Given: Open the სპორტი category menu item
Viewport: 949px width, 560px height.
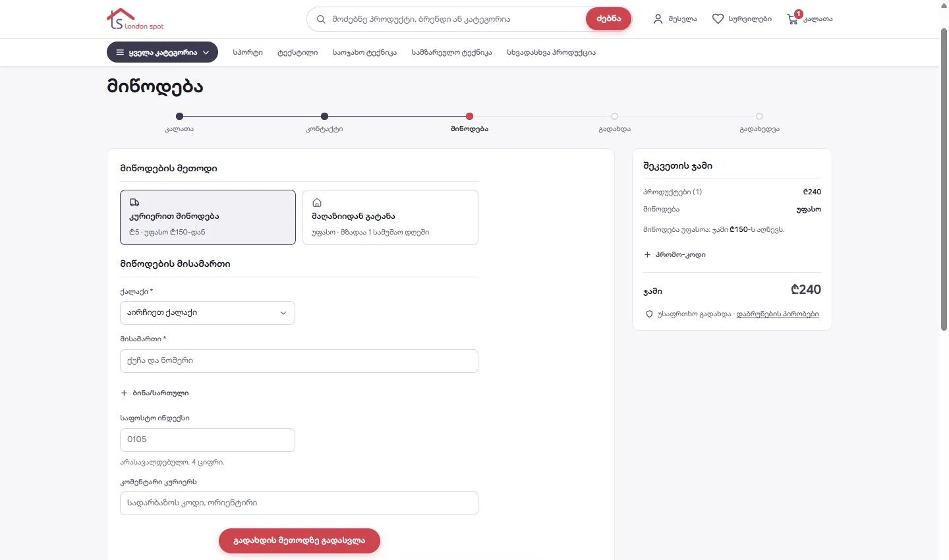Looking at the screenshot, I should pos(248,53).
